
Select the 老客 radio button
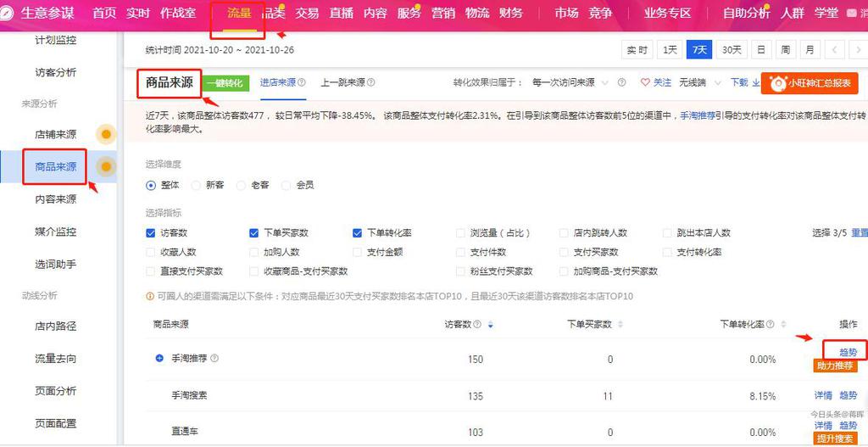(x=241, y=186)
